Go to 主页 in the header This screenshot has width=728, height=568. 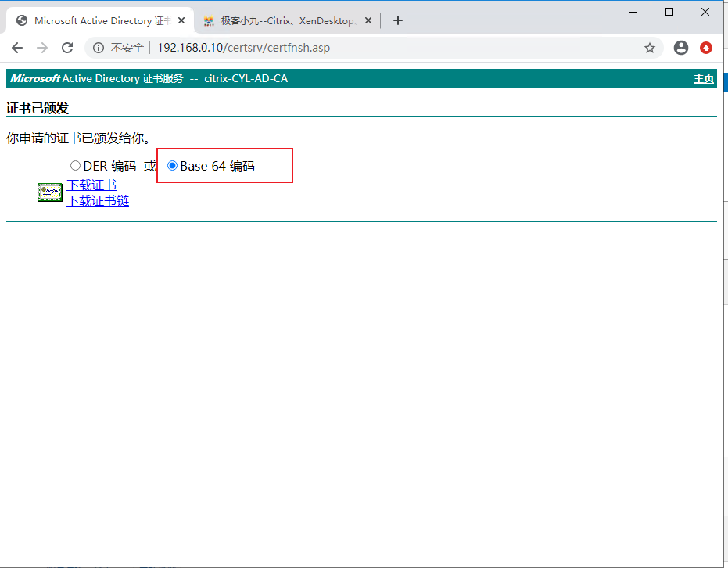click(x=703, y=78)
